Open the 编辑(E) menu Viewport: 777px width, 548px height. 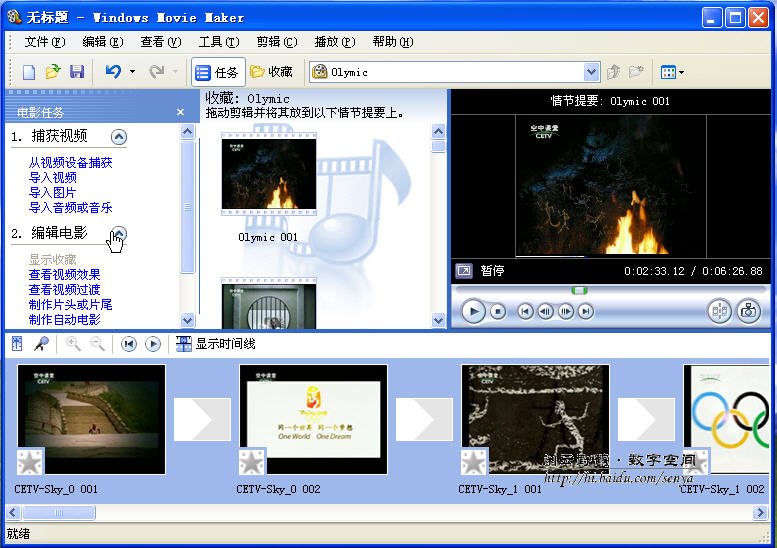(103, 42)
